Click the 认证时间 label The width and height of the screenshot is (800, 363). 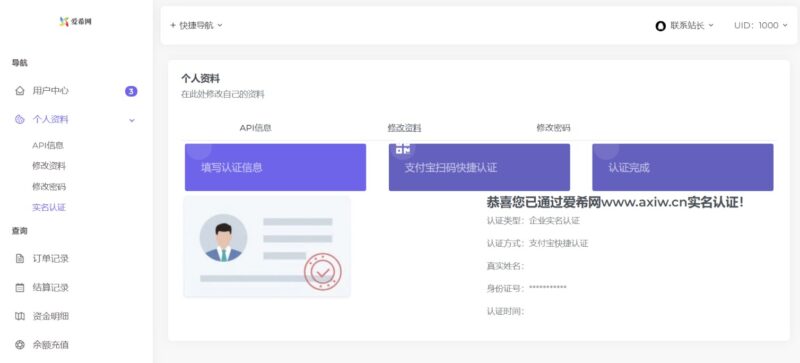click(x=505, y=311)
